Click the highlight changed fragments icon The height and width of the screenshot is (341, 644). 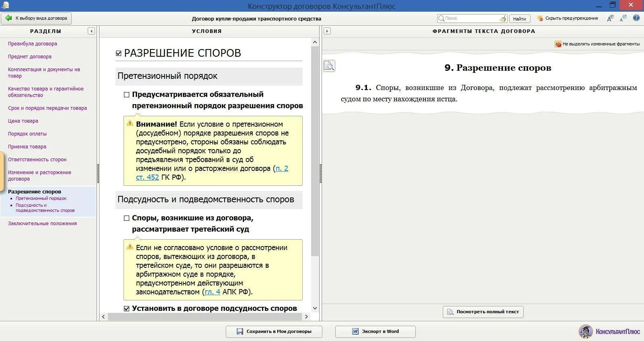click(558, 44)
